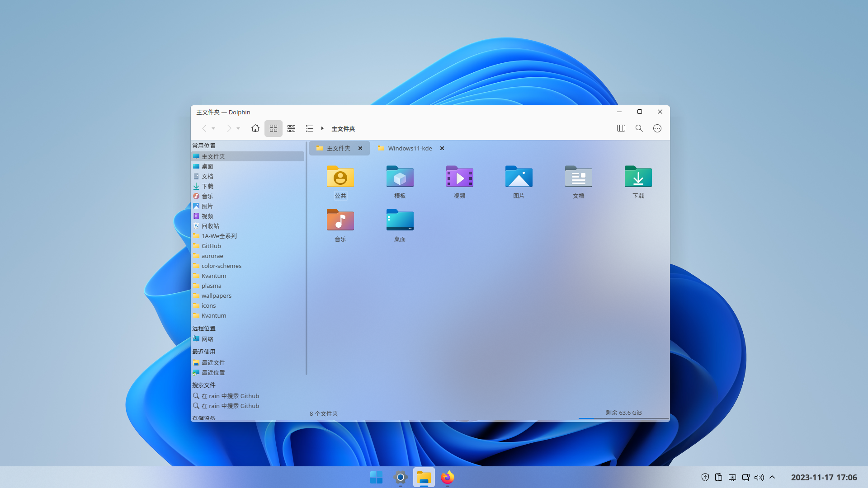Screen dimensions: 868x488
Task: Open forward history dropdown arrow
Action: click(x=238, y=129)
